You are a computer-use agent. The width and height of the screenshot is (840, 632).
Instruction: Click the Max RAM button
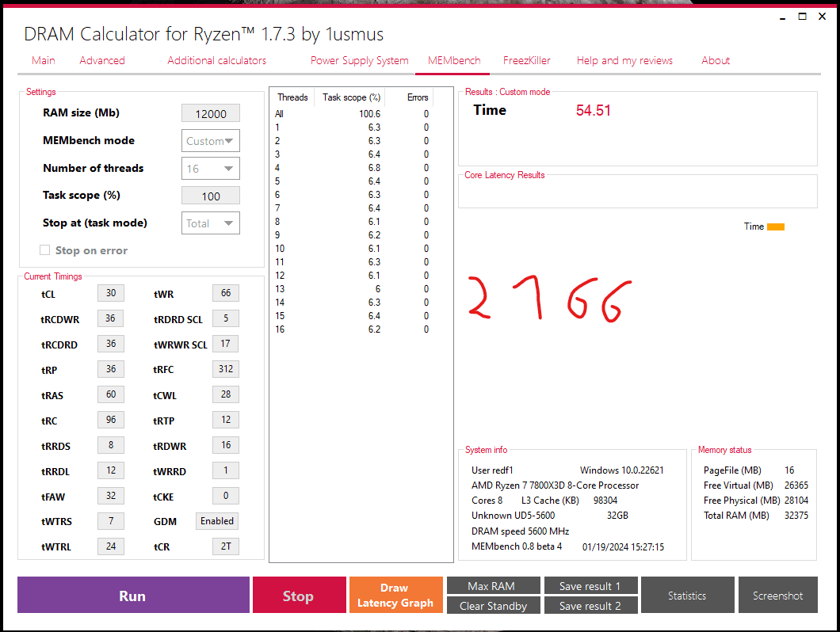pyautogui.click(x=493, y=586)
